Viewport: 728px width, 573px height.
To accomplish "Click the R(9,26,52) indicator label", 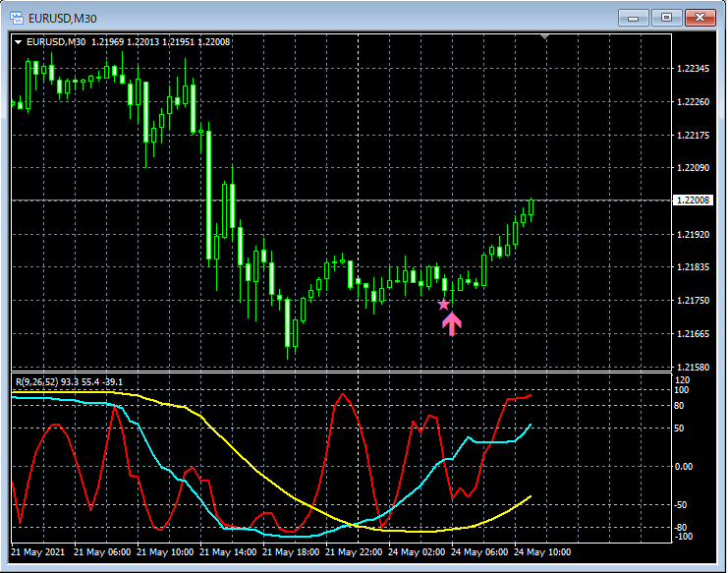I will [x=36, y=382].
